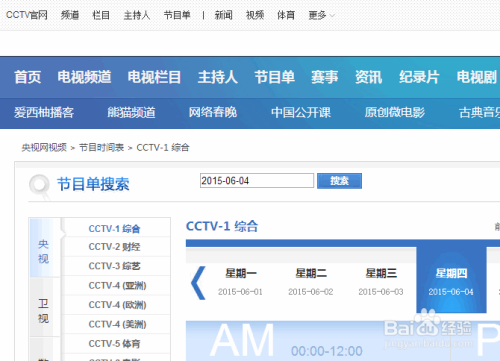The image size is (500, 361).
Task: Open 资讯 in the blue navigation
Action: [369, 77]
